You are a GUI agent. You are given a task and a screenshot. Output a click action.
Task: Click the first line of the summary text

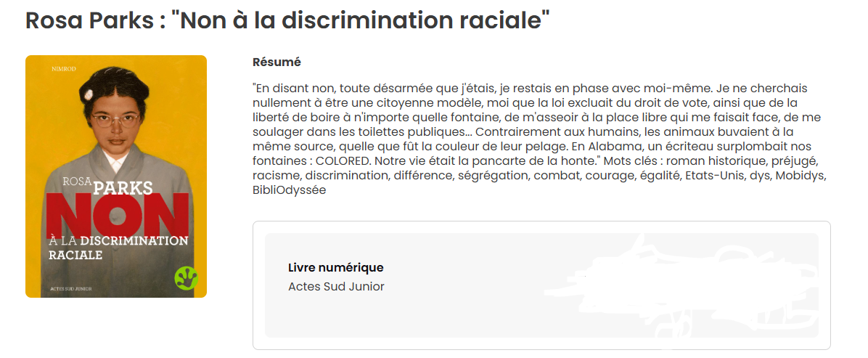(530, 89)
